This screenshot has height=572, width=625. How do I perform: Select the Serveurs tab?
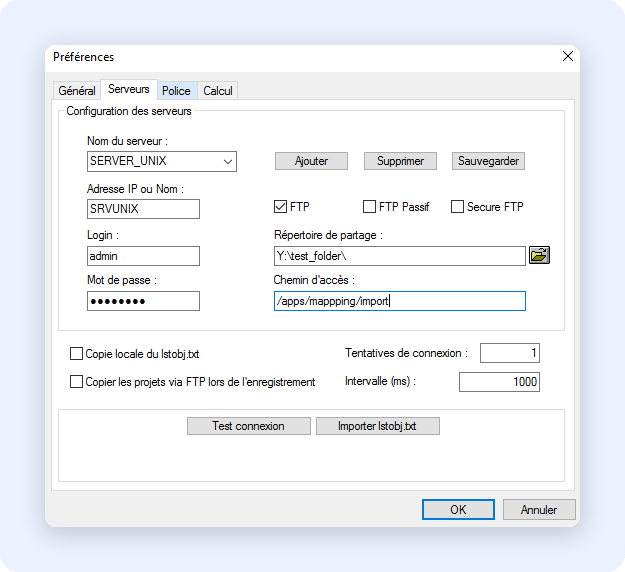(129, 89)
